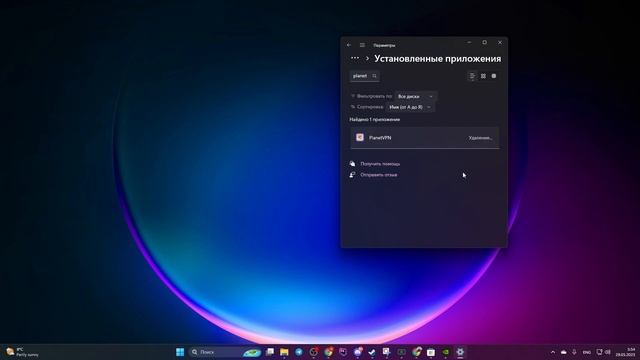This screenshot has height=360, width=640.
Task: Open NVIDIA app from taskbar
Action: point(445,352)
